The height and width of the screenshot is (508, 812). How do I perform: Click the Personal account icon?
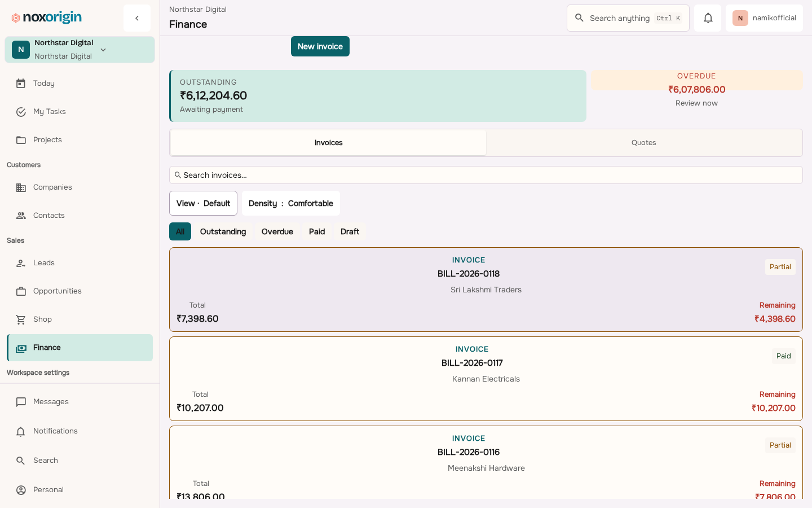21,490
